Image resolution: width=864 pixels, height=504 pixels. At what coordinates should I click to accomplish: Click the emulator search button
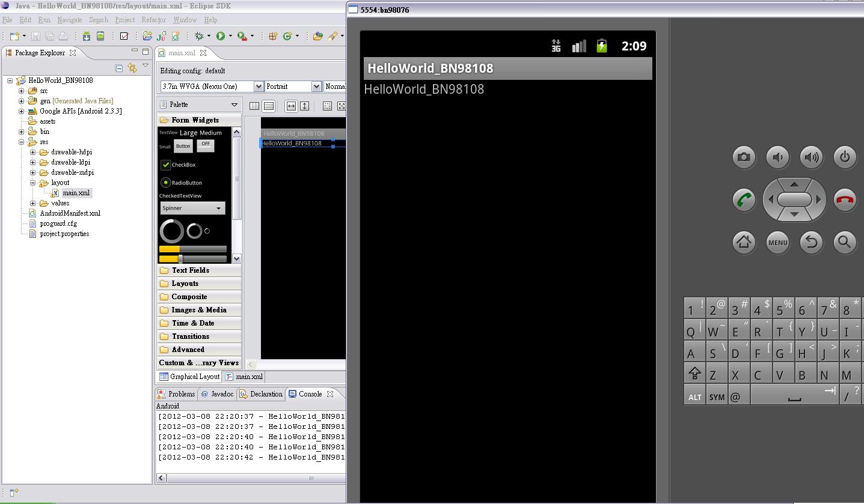tap(845, 242)
